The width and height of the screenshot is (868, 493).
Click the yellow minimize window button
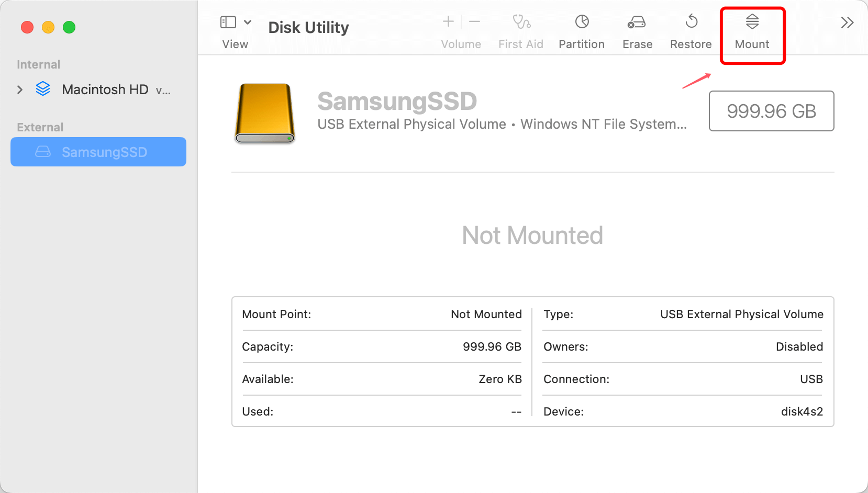[x=48, y=27]
